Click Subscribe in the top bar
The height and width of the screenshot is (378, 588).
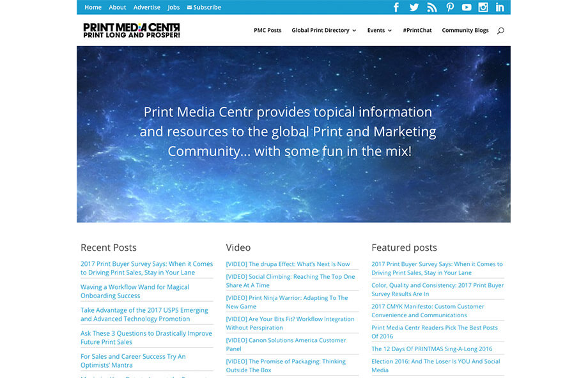tap(204, 7)
